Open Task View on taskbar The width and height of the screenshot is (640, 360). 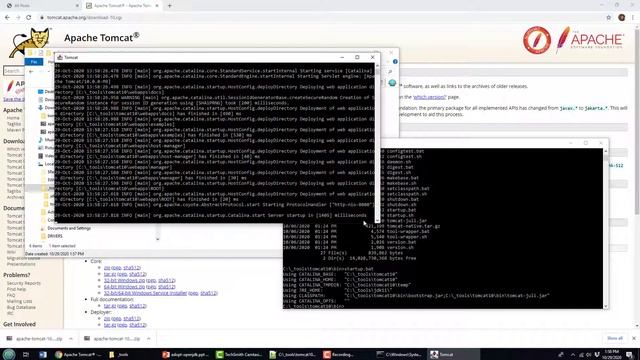pos(26,354)
